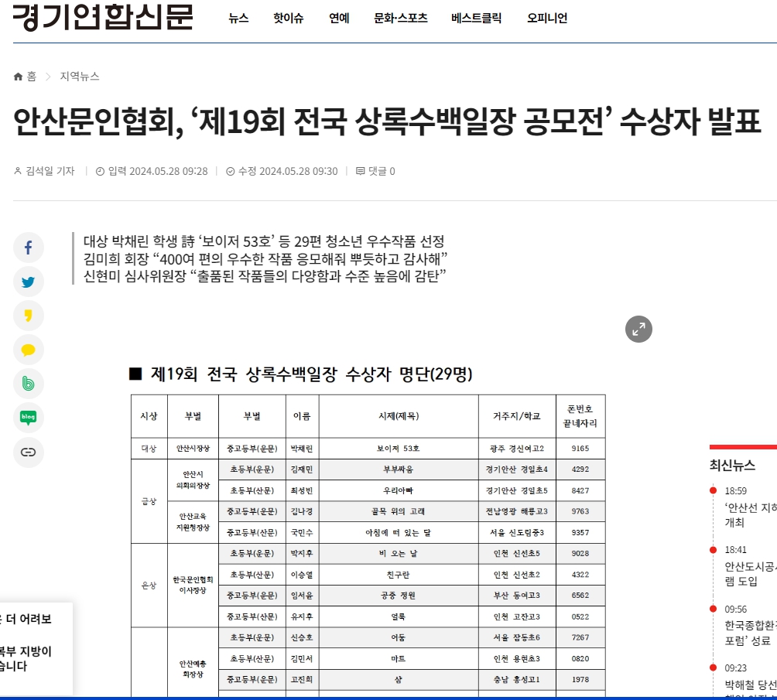Click table cell 공중 정원
The image size is (777, 700).
coord(399,596)
